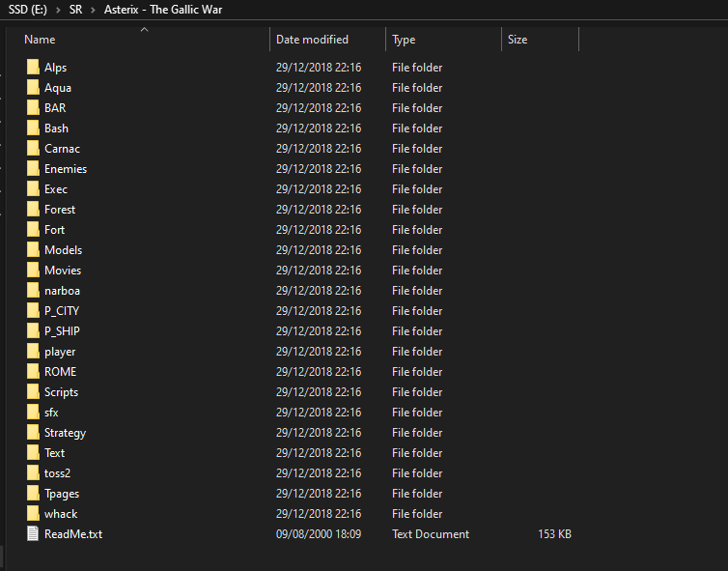The height and width of the screenshot is (571, 728).
Task: Select the Text folder name
Action: [54, 453]
